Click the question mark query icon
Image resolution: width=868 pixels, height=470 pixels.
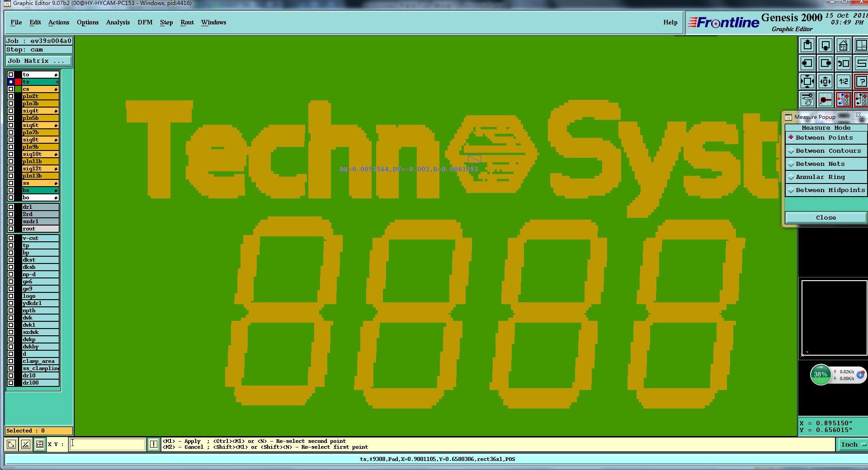[861, 82]
